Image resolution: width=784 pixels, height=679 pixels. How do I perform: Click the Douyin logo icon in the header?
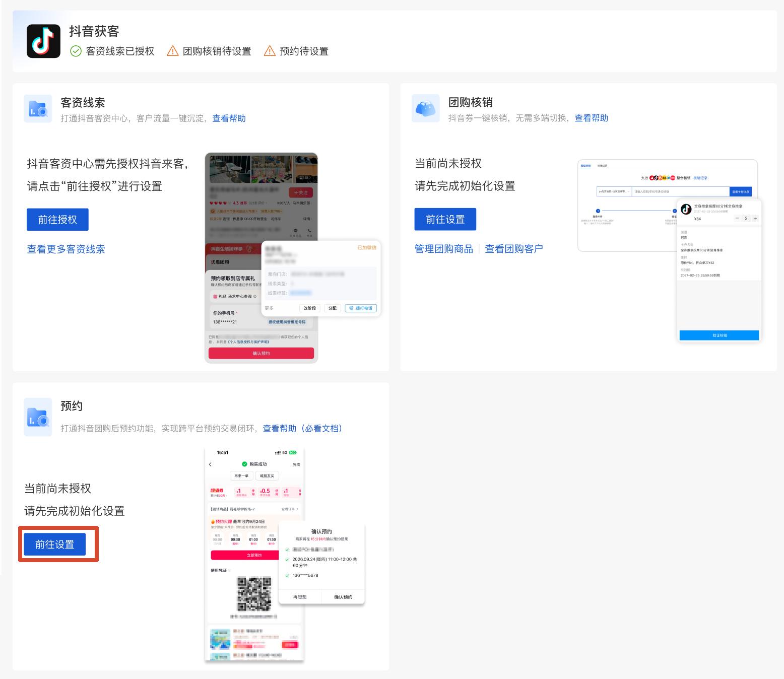click(43, 41)
